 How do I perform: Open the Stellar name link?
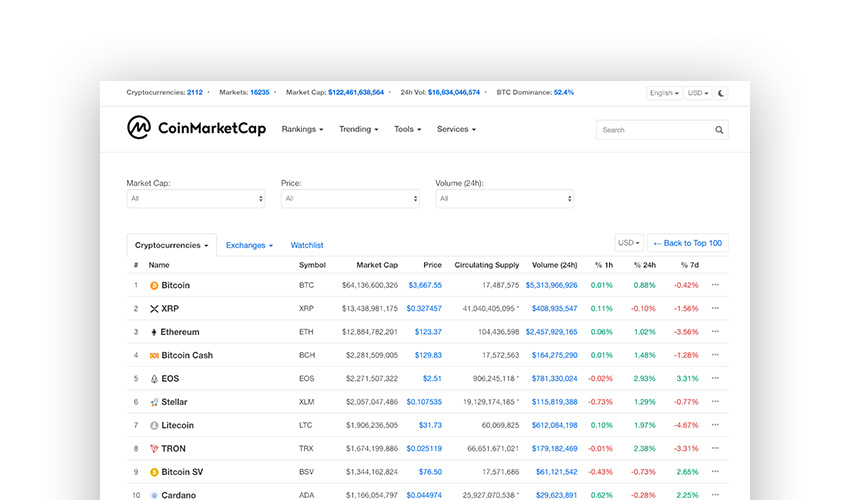pos(174,402)
